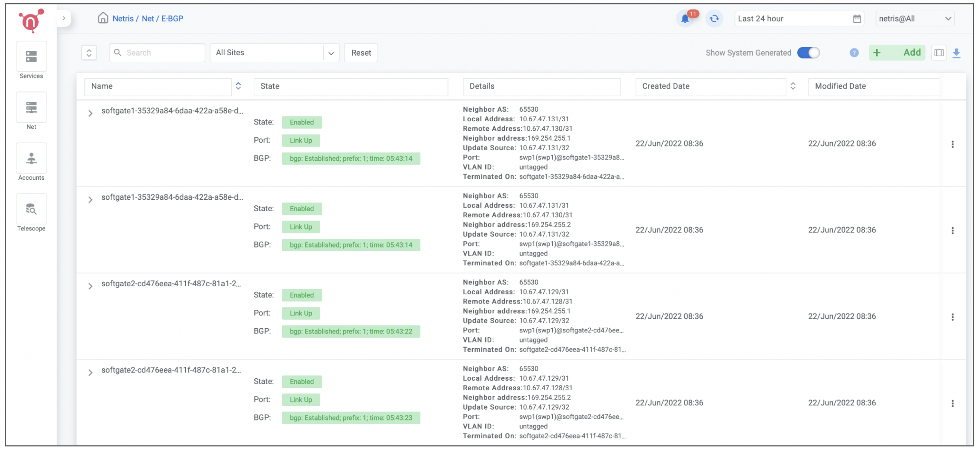Expand the first softgate1 row details
Viewport: 980px width, 453px height.
90,113
